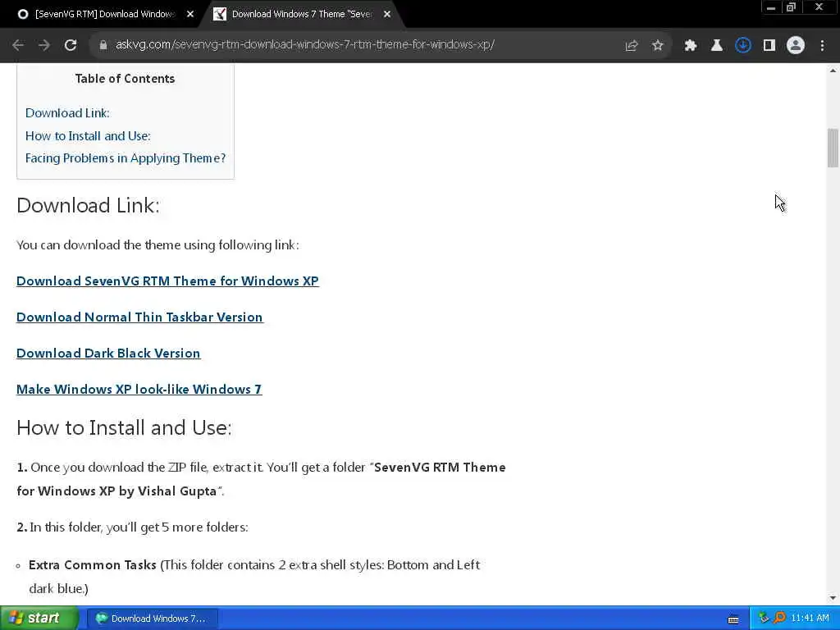The width and height of the screenshot is (840, 630).
Task: Open the profile avatar menu
Action: pos(796,46)
